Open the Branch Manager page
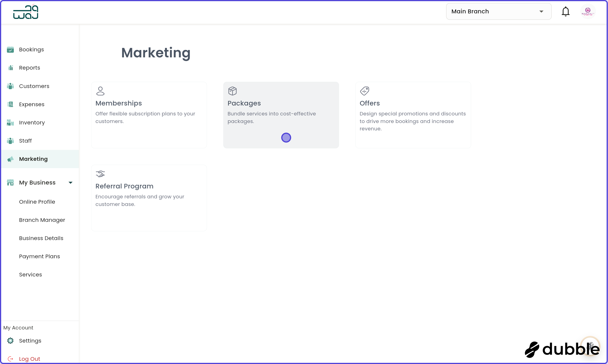Screen dimensions: 608x364 coord(42,220)
